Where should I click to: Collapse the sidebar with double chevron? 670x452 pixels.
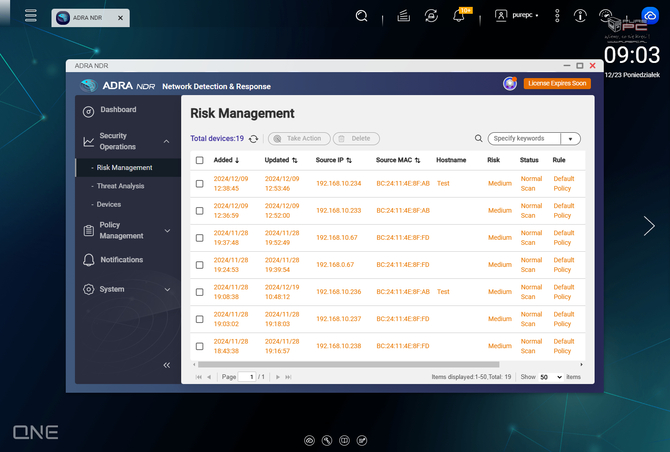tap(167, 365)
